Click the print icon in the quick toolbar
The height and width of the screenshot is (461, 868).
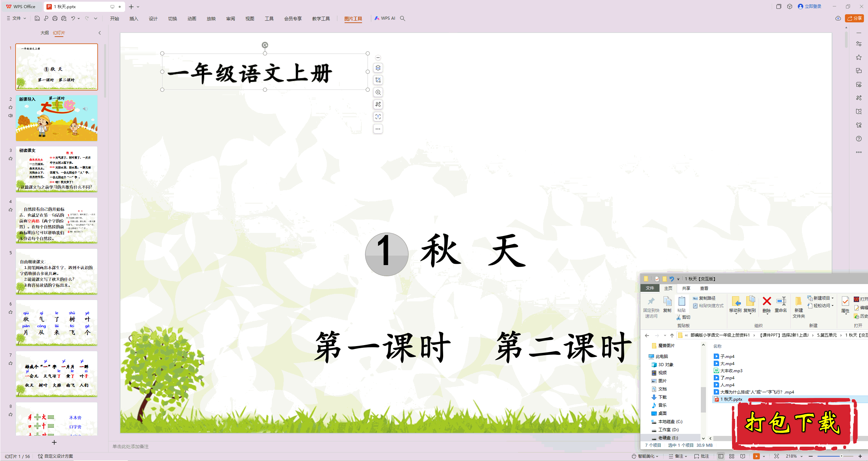55,18
